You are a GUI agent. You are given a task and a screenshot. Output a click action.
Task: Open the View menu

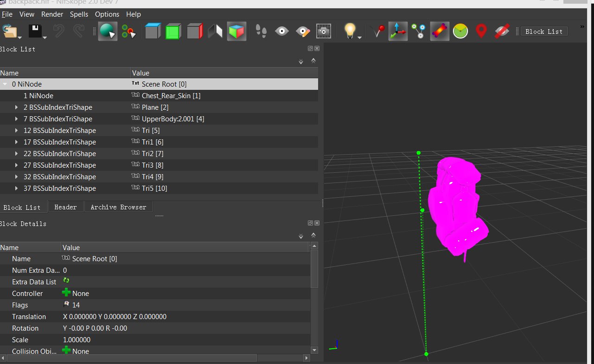(27, 14)
